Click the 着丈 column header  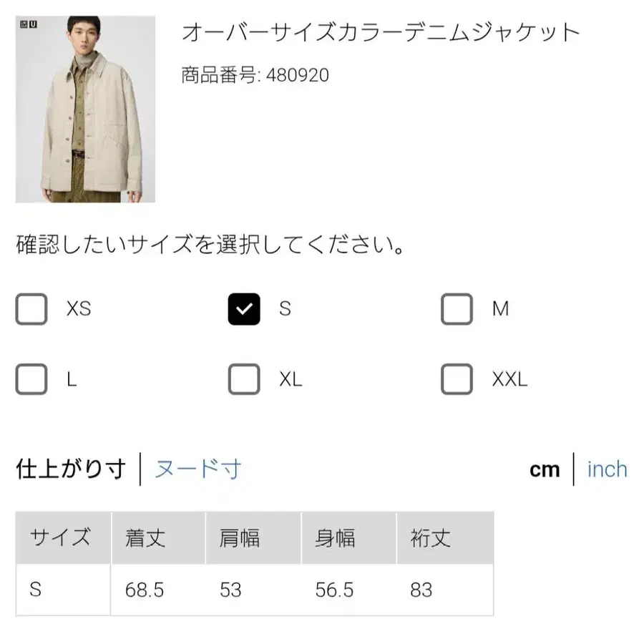(147, 537)
